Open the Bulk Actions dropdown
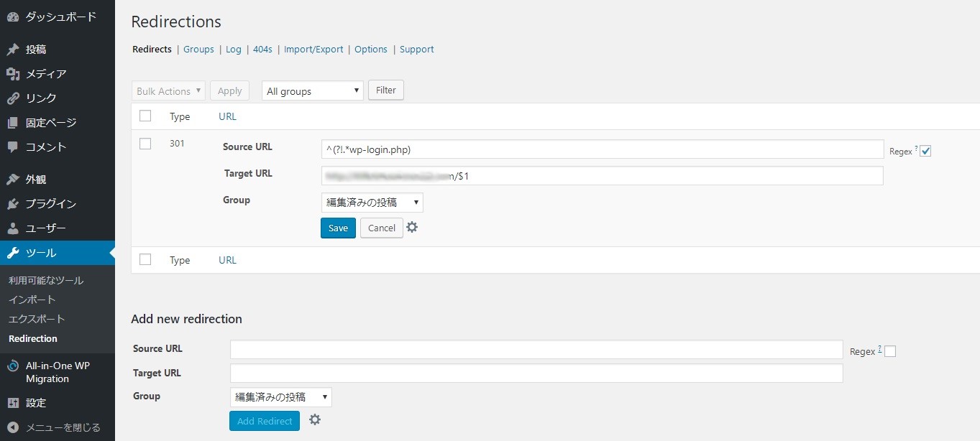This screenshot has height=441, width=980. point(168,91)
